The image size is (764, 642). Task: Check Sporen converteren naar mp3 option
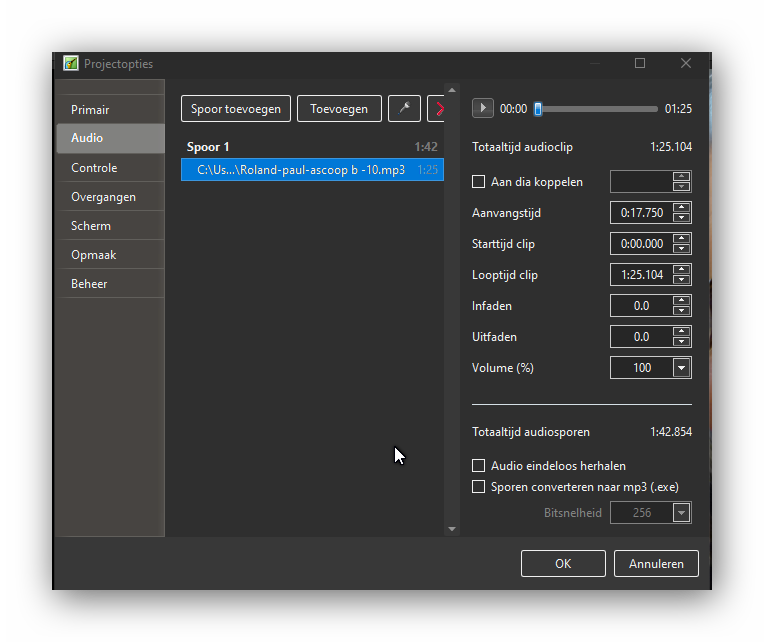click(479, 487)
